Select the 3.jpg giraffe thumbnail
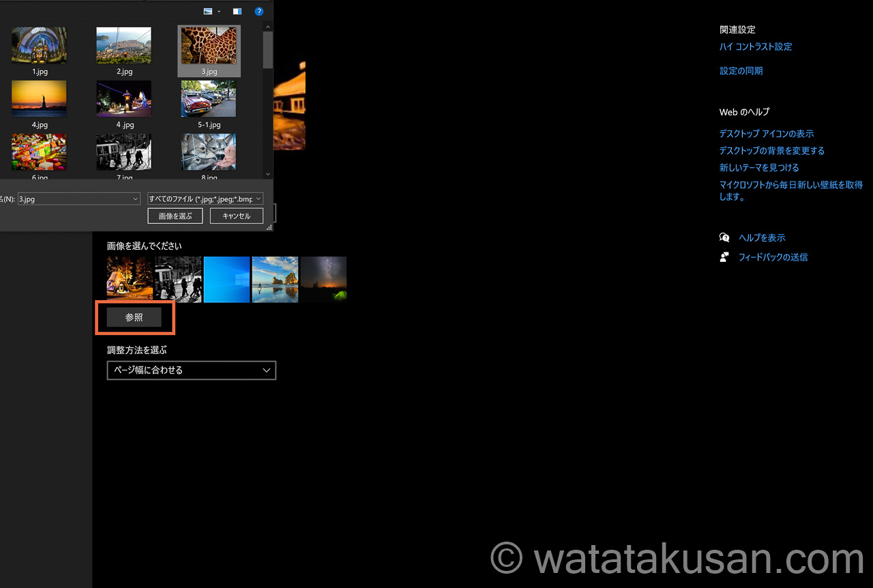This screenshot has width=873, height=588. coord(209,46)
